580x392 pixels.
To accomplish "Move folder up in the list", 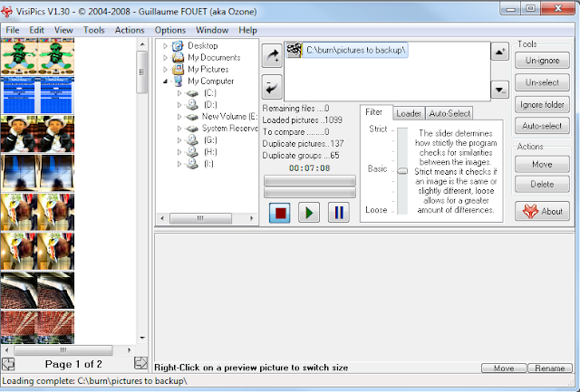I will point(499,52).
